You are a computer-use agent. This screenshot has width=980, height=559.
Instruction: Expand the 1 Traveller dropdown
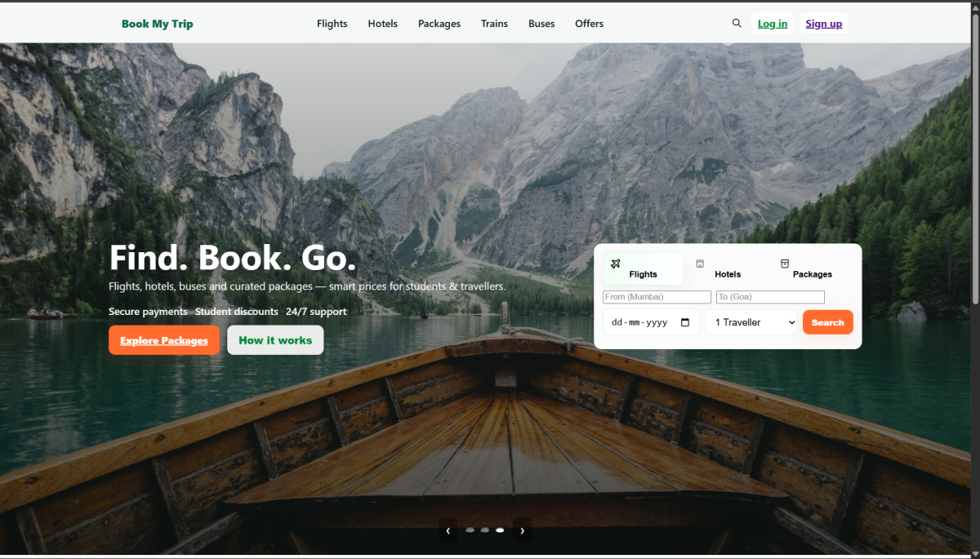click(751, 322)
